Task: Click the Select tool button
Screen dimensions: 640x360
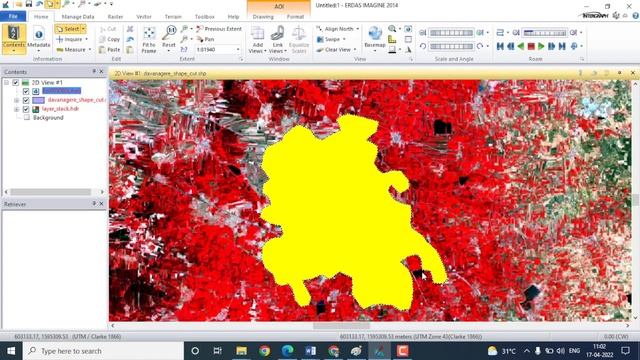Action: pos(68,29)
